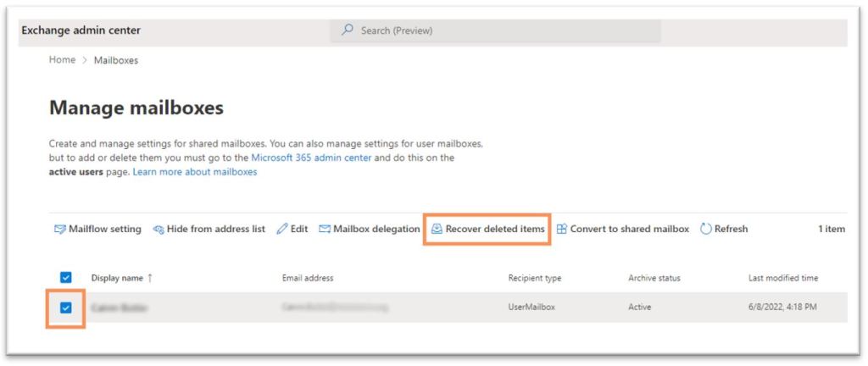Screen dimensions: 868x366
Task: Click the Mailbox delegation envelope icon
Action: [325, 229]
